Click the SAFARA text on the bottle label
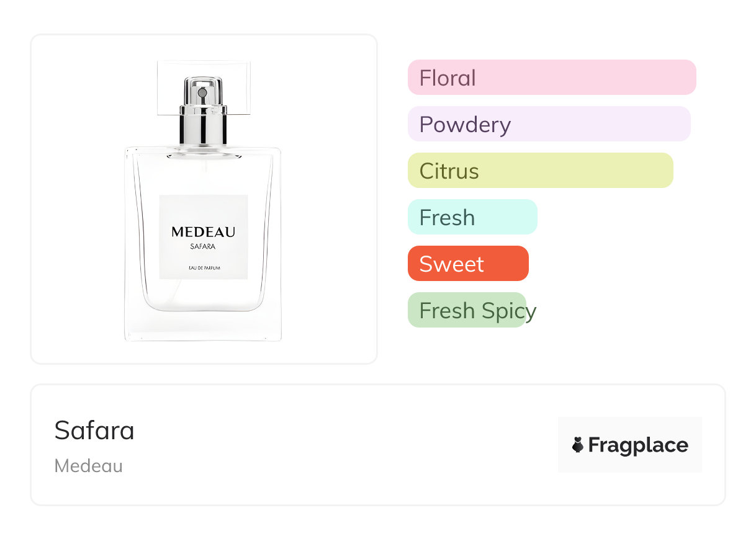The width and height of the screenshot is (756, 536). click(x=203, y=246)
